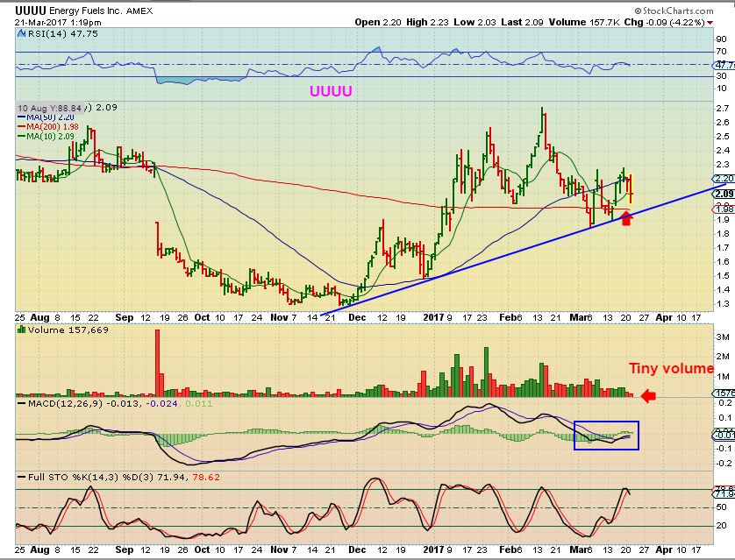Click 'Feb' on the bottom date axis

pyautogui.click(x=508, y=549)
